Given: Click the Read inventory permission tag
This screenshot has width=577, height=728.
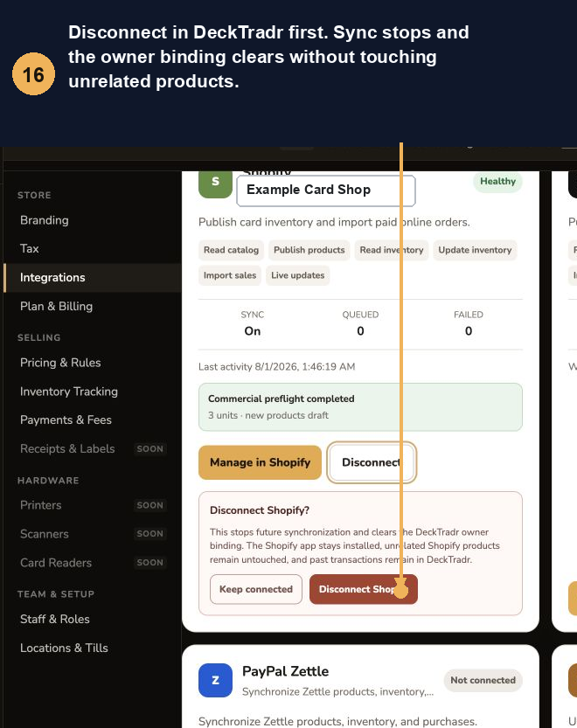Looking at the screenshot, I should (392, 250).
